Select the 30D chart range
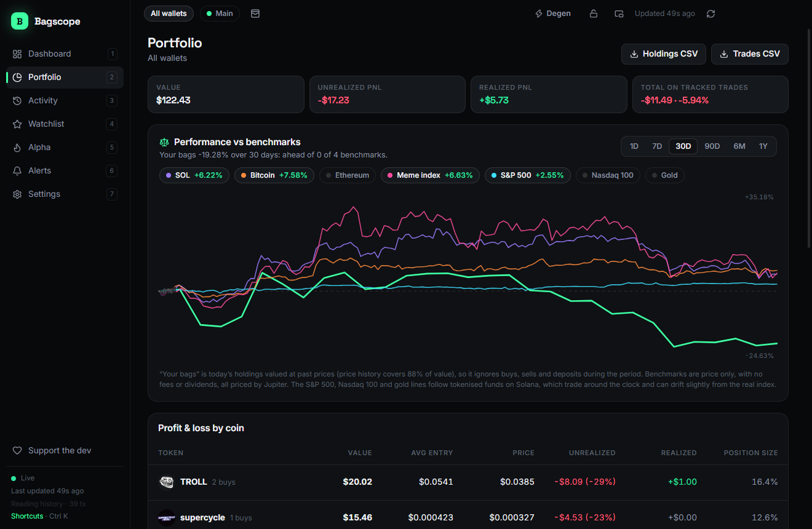 click(x=683, y=146)
